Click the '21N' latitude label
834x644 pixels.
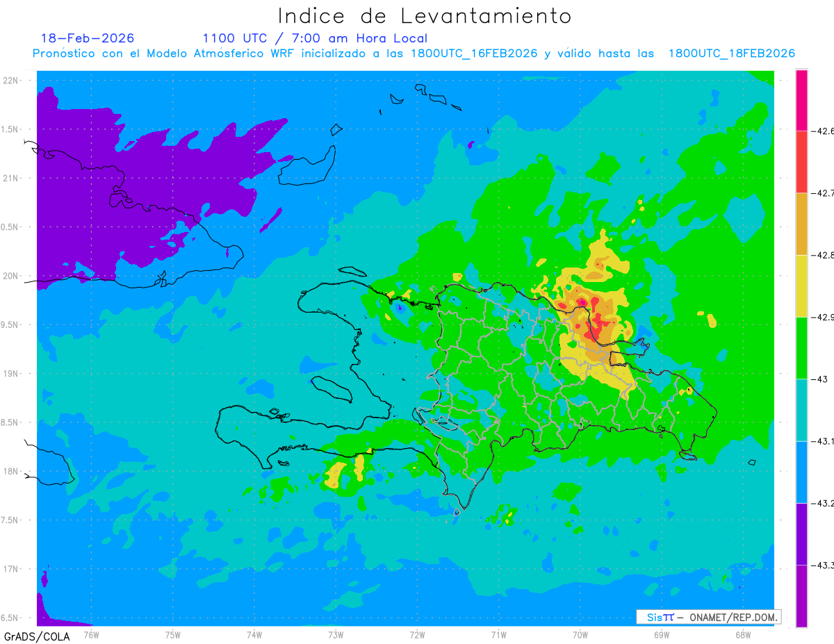pos(12,178)
